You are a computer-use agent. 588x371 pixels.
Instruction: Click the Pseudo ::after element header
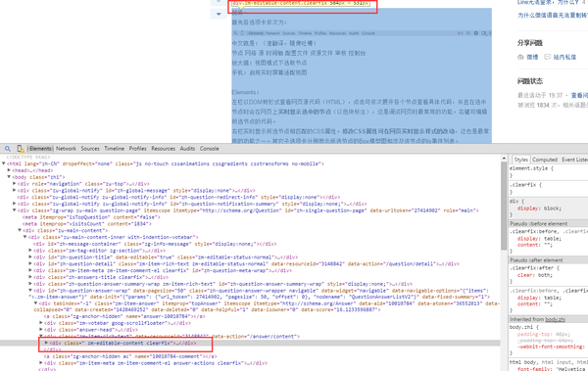point(548,260)
